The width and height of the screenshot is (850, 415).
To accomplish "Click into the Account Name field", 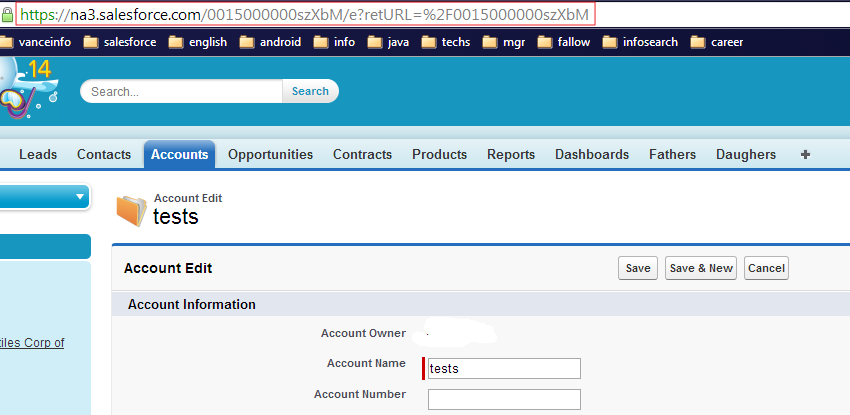I will click(x=504, y=368).
